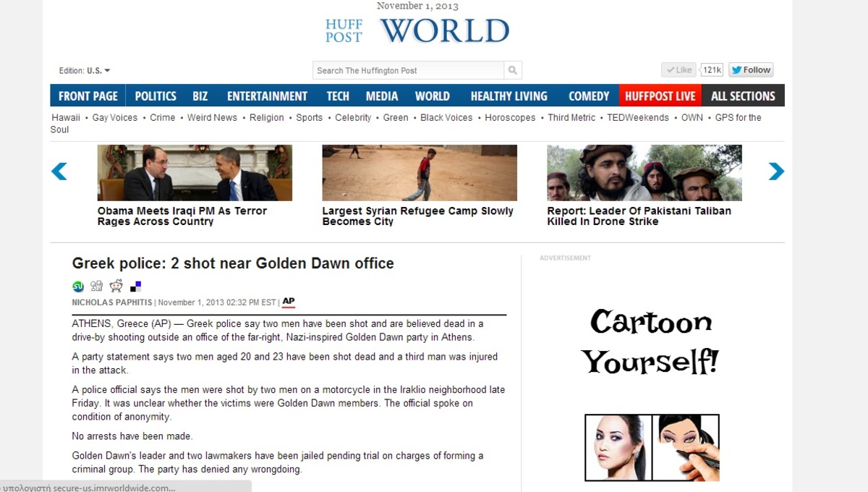This screenshot has width=868, height=492.
Task: Click the 121k like count
Action: tap(712, 70)
